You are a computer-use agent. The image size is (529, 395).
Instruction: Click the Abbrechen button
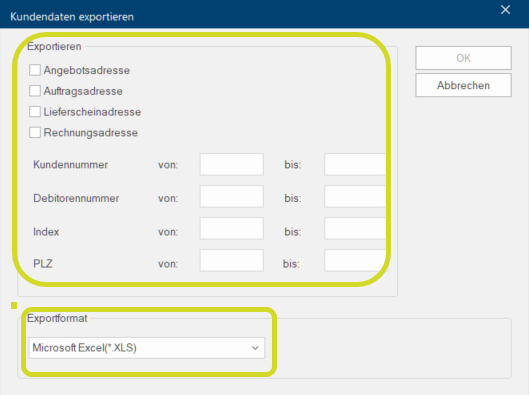tap(463, 85)
